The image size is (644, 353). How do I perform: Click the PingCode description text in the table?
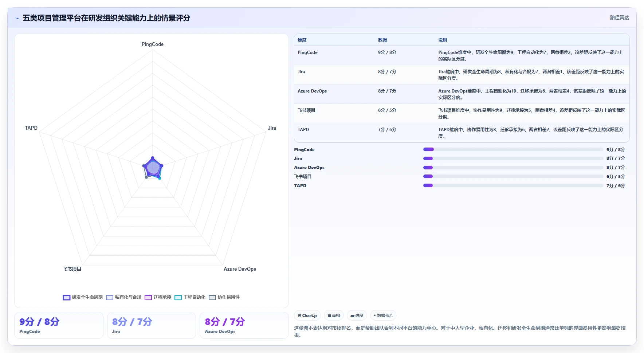pos(531,56)
